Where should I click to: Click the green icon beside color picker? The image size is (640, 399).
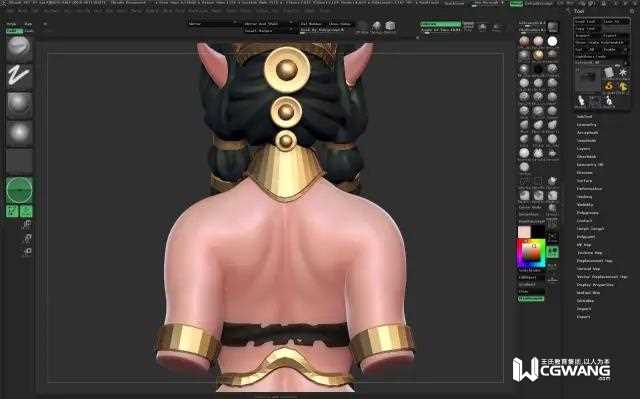[x=553, y=252]
